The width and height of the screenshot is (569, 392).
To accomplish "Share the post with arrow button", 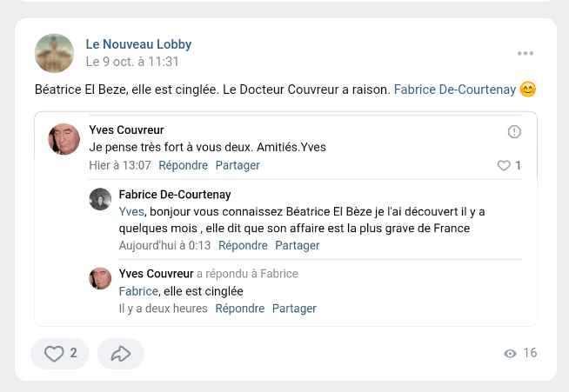I will 121,354.
